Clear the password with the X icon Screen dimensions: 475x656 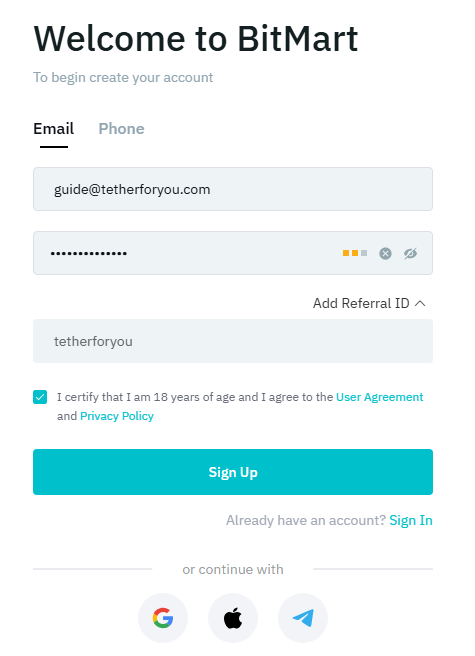click(385, 253)
